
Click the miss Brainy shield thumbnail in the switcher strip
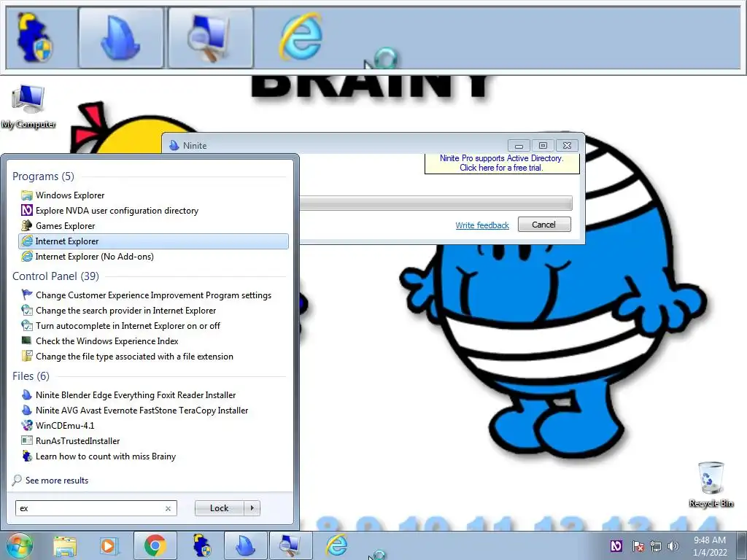35,38
